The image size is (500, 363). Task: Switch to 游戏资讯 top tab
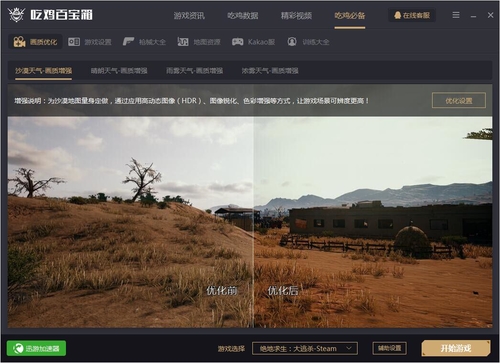(189, 16)
